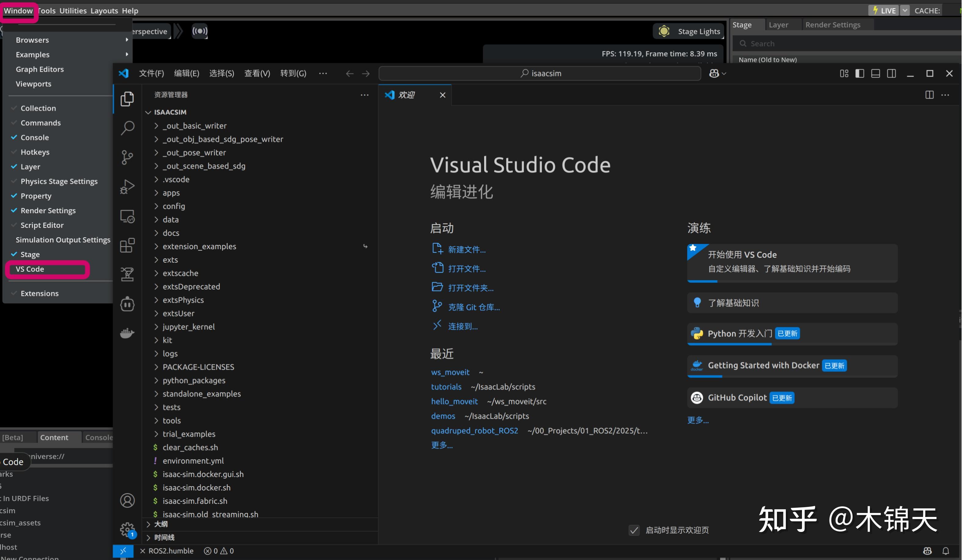Uncheck Console in the Window menu

(35, 137)
